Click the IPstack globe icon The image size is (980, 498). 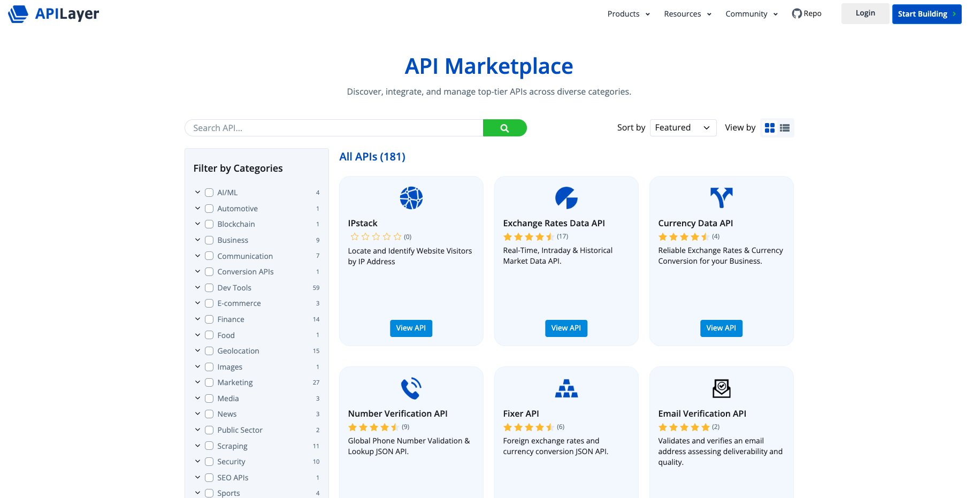coord(411,198)
